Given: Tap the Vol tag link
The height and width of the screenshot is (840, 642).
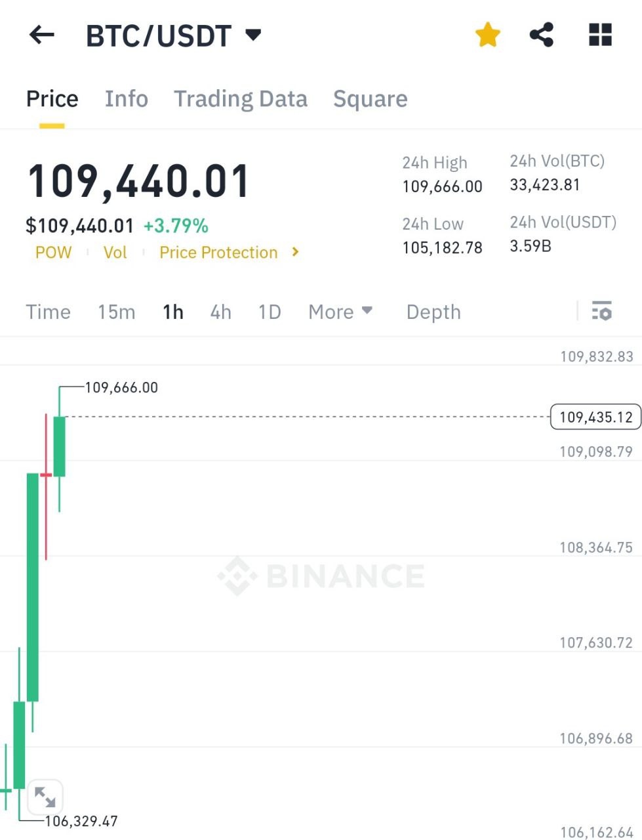Looking at the screenshot, I should point(115,253).
